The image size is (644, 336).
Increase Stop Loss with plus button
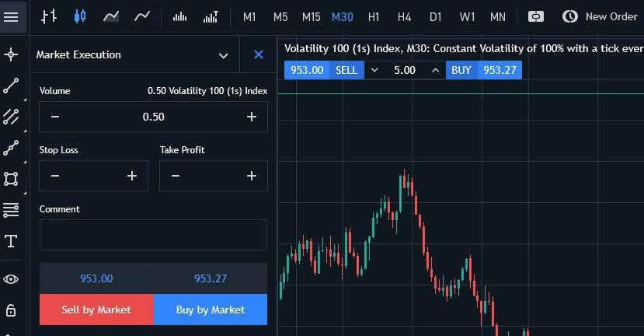[132, 176]
